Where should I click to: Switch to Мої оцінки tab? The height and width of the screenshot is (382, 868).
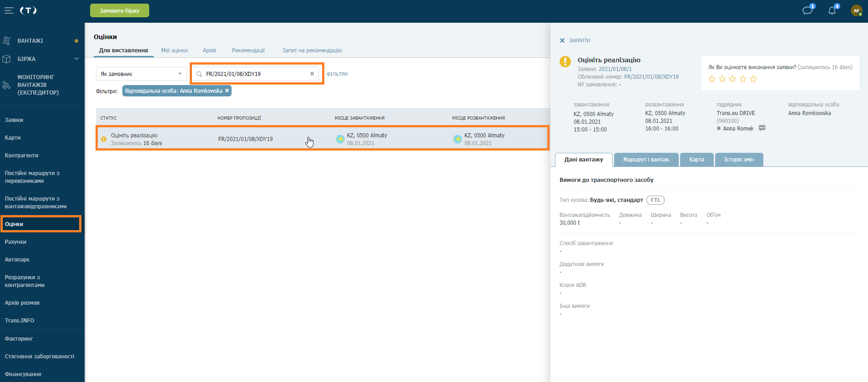click(174, 50)
